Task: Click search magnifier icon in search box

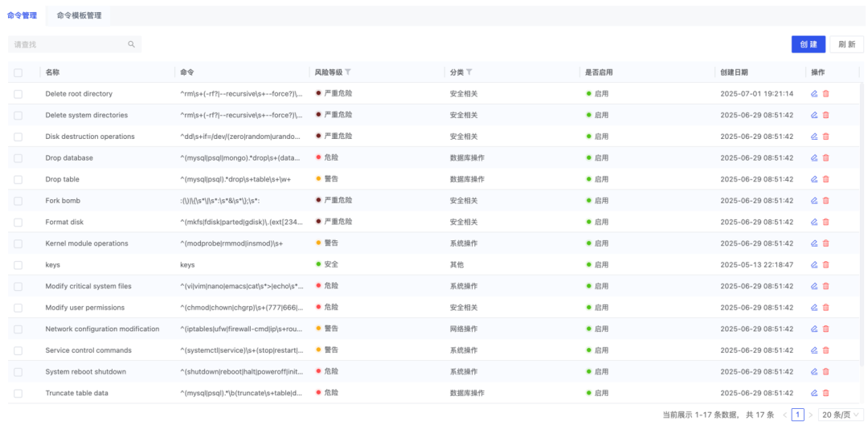Action: pyautogui.click(x=131, y=44)
